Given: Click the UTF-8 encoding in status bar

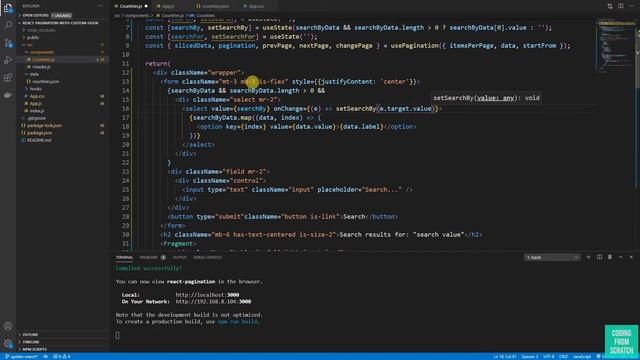Looking at the screenshot, I should (x=549, y=356).
